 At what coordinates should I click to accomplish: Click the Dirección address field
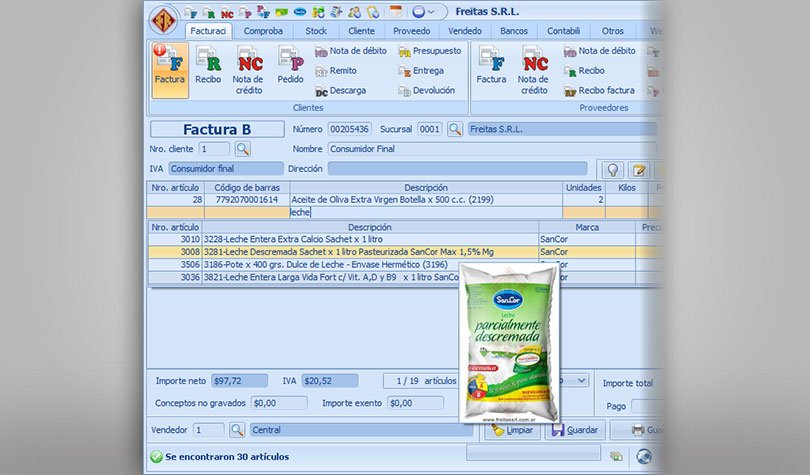pos(457,169)
